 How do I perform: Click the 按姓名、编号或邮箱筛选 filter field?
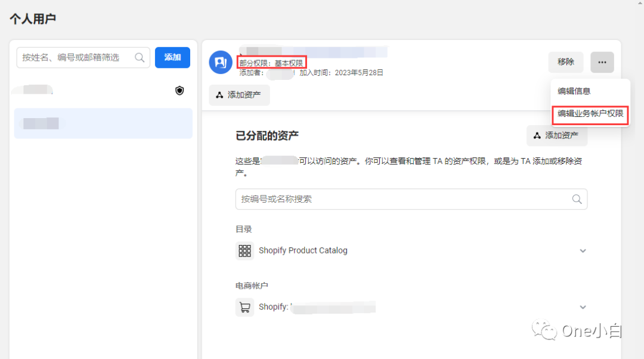[78, 57]
